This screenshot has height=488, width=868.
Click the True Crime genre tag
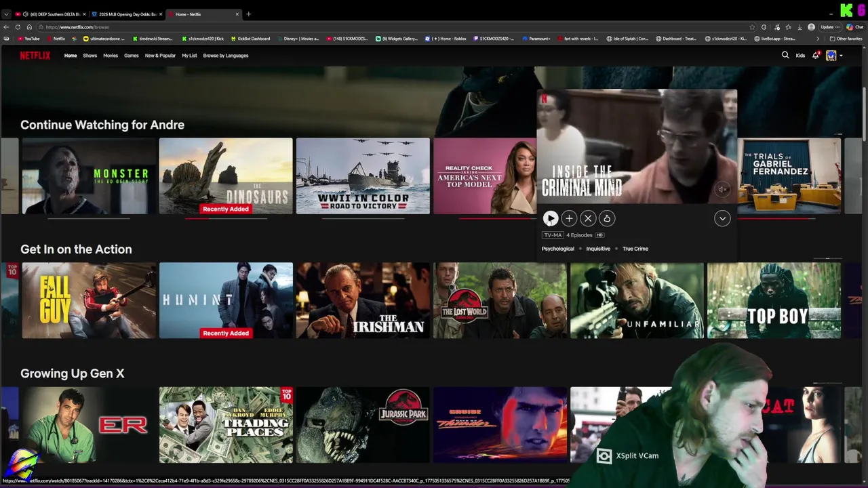click(x=635, y=249)
